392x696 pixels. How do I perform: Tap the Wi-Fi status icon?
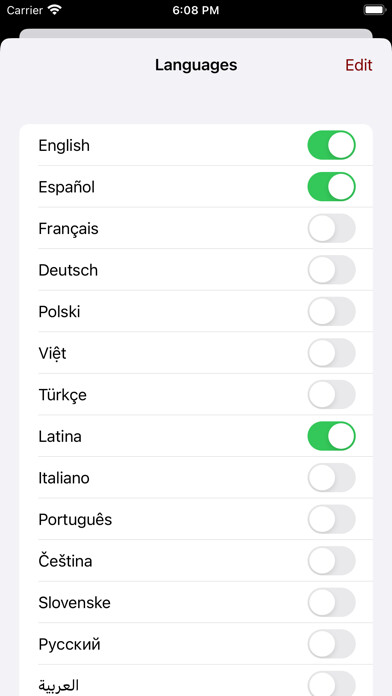(x=55, y=10)
